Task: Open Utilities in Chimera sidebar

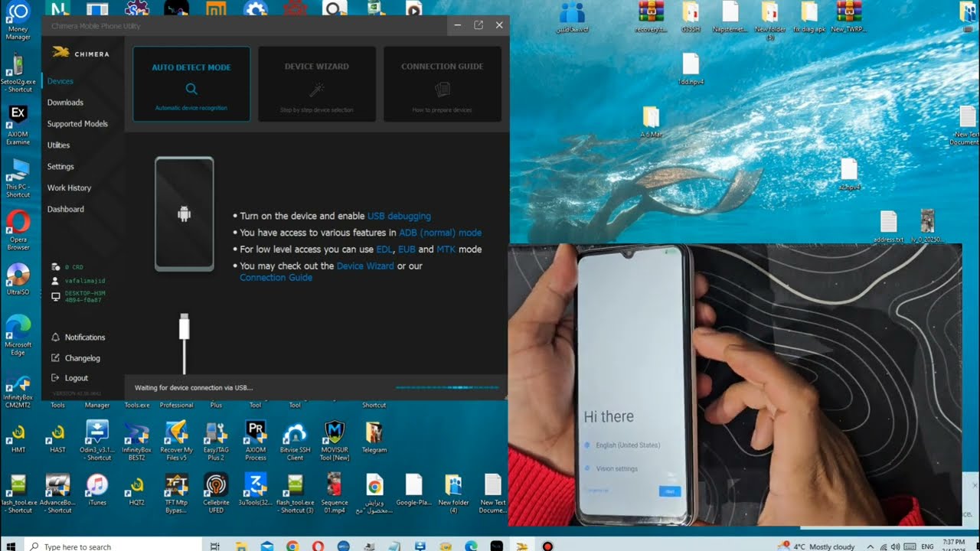Action: pos(58,145)
